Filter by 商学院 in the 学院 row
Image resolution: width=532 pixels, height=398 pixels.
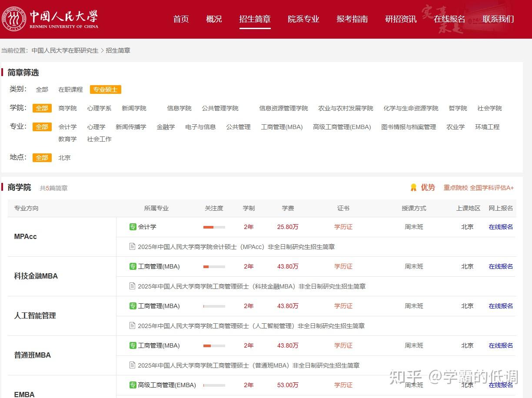(67, 108)
